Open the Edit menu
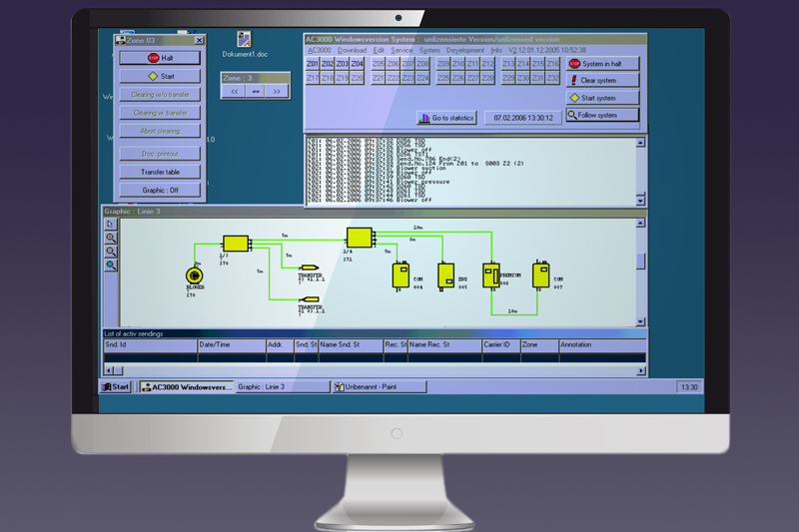Viewport: 799px width, 532px height. (x=379, y=50)
